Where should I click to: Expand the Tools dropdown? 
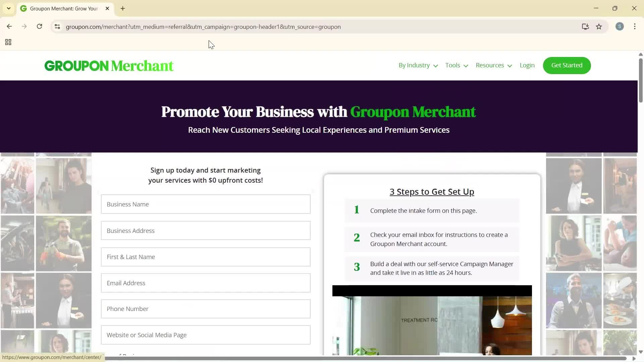pos(457,65)
